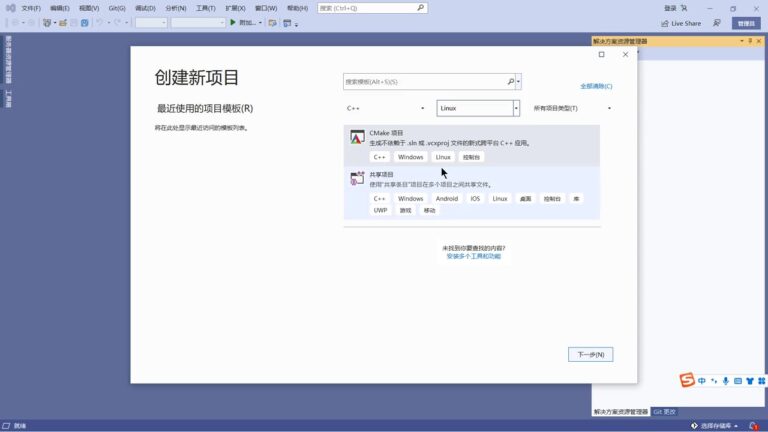Open the solution configuration combo box

[151, 23]
